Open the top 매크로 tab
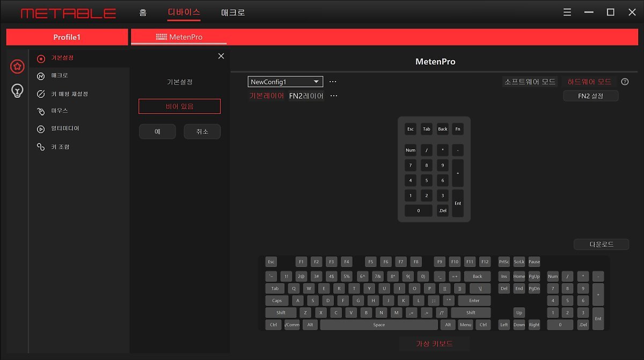The image size is (644, 360). pyautogui.click(x=233, y=12)
